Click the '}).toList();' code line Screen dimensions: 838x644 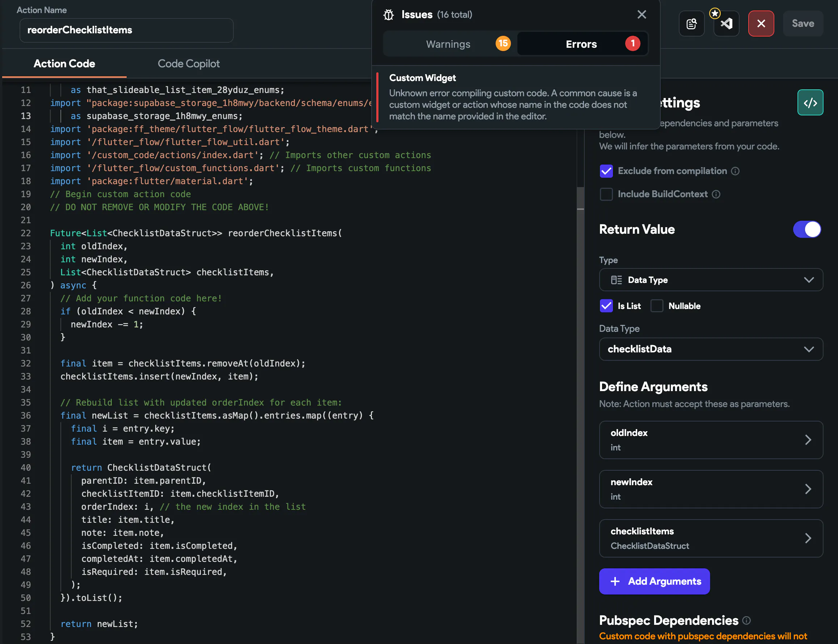click(x=91, y=598)
